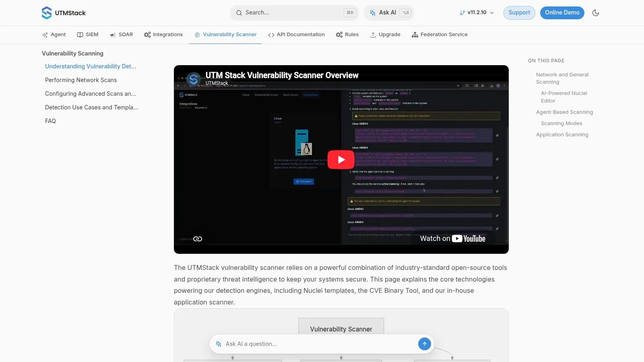644x362 pixels.
Task: Click the Support button
Action: [x=519, y=13]
